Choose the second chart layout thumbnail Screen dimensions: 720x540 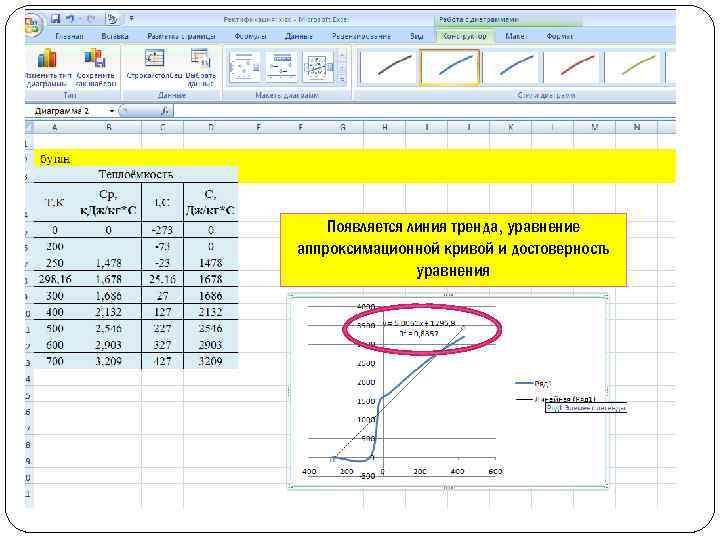point(282,67)
